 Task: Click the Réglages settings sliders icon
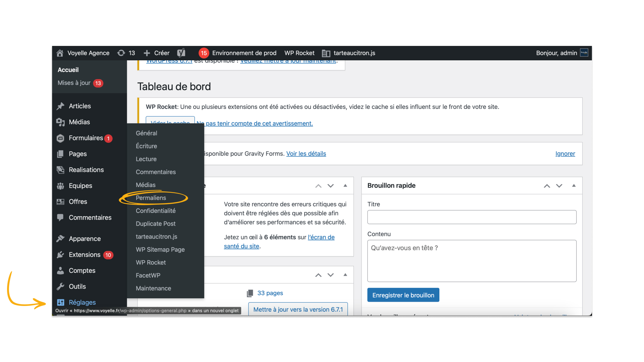click(60, 302)
